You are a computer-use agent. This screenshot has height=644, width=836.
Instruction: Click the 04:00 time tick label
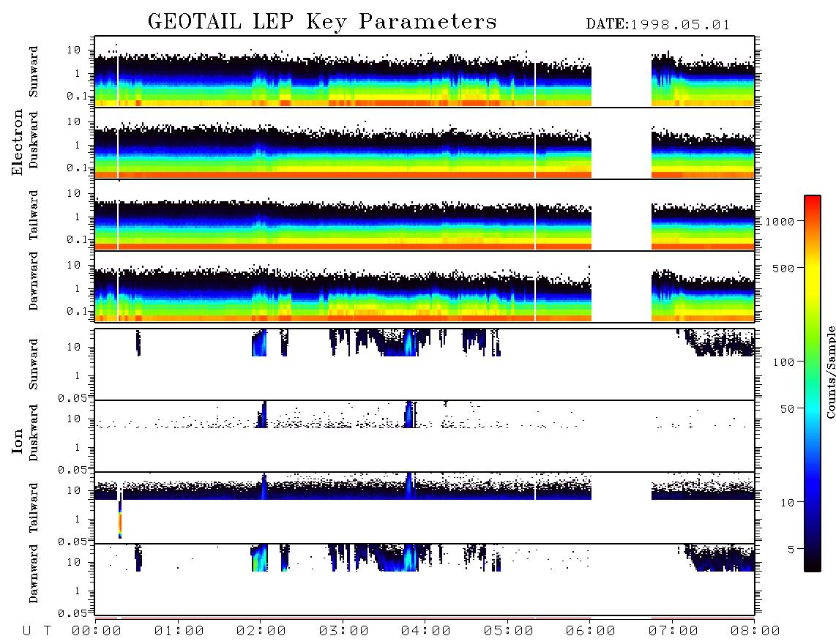[x=426, y=632]
